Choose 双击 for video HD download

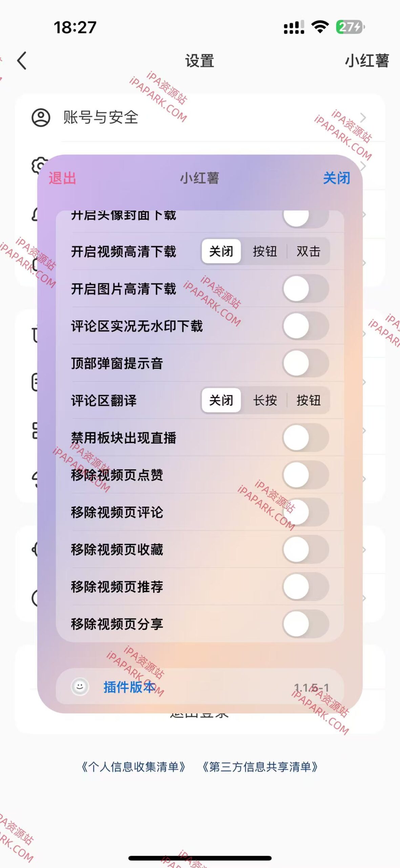pyautogui.click(x=309, y=252)
